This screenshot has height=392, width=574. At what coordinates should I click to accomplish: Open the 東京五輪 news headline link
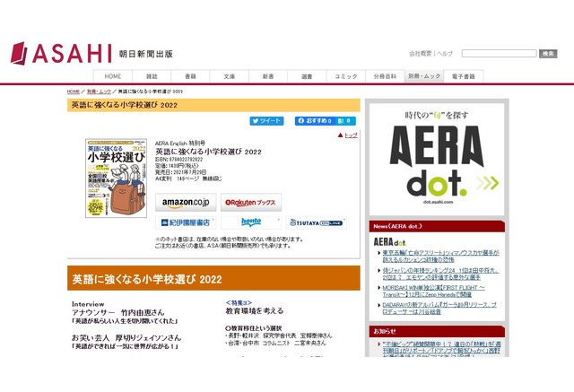(440, 257)
